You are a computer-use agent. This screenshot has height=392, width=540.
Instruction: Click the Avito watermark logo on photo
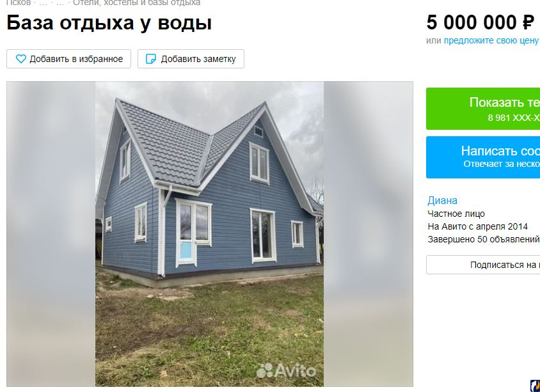coord(286,371)
